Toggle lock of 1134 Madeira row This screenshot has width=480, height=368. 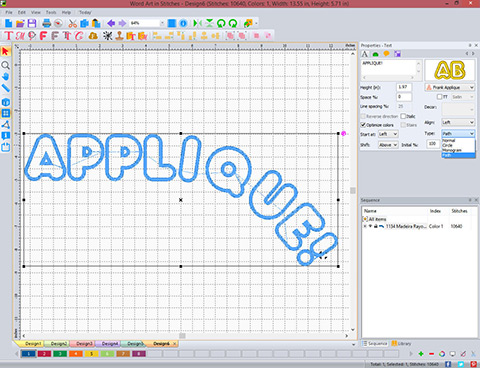(375, 226)
